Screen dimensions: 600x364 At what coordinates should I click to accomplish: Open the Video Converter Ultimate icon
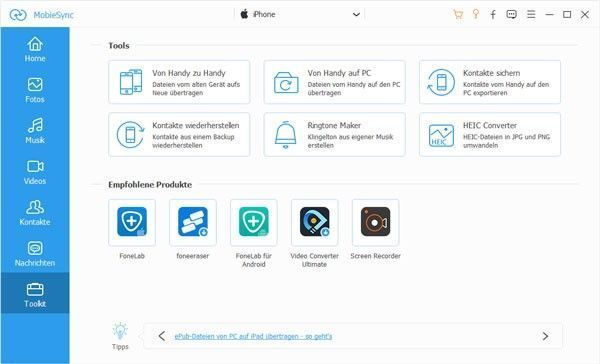point(315,222)
